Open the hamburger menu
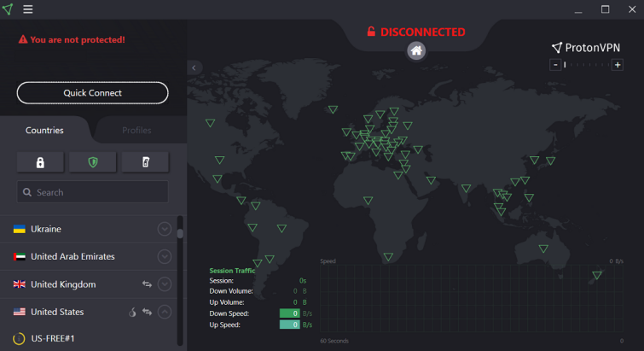 pos(27,9)
